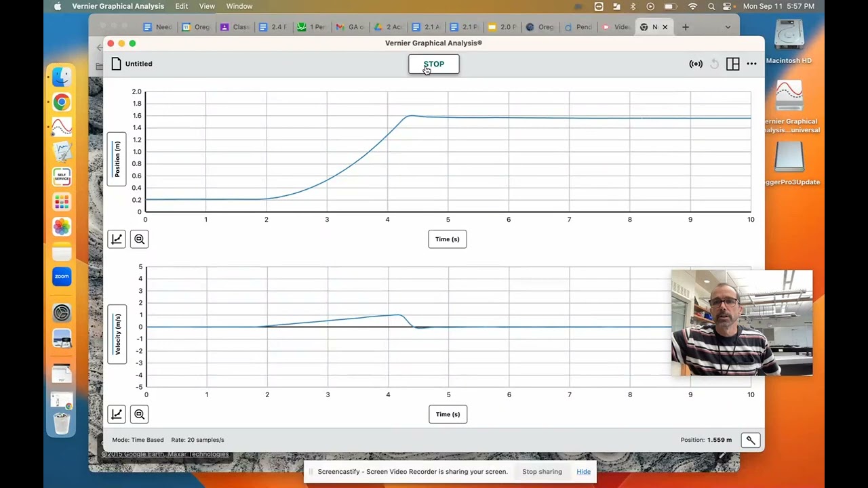Image resolution: width=868 pixels, height=488 pixels.
Task: Switch to the 'Vide' browser tab
Action: [x=616, y=27]
